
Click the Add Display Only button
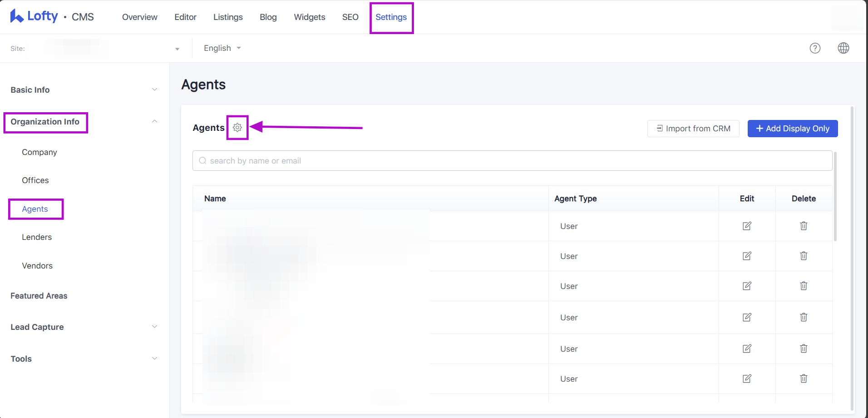coord(792,129)
